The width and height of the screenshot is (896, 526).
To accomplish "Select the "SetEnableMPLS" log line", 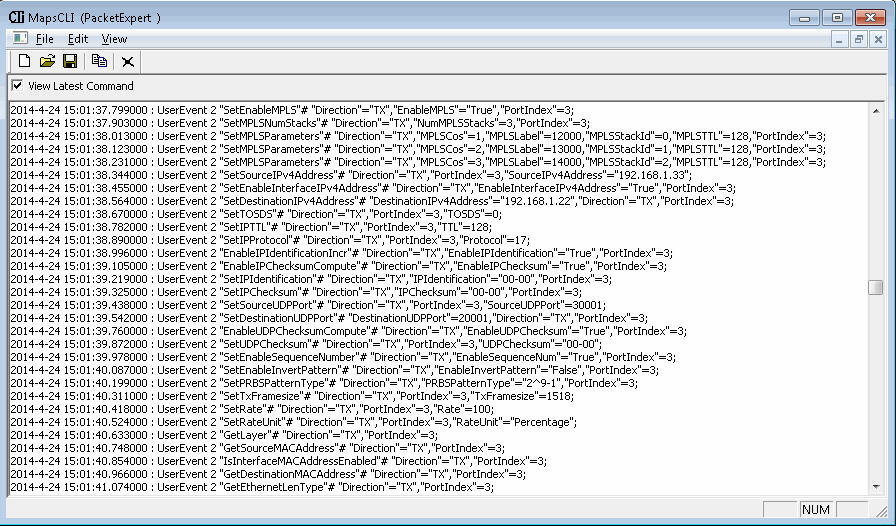I will click(292, 110).
